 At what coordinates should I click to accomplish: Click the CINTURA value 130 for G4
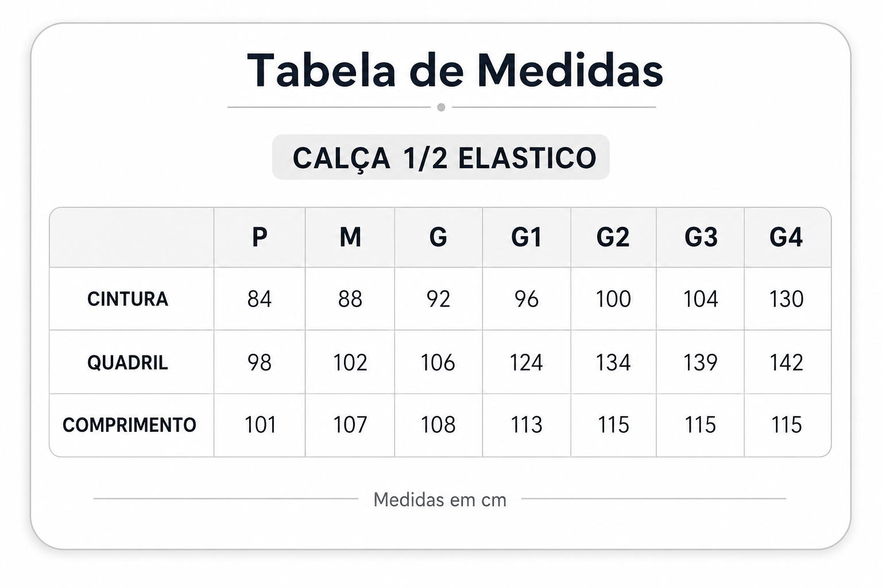786,299
